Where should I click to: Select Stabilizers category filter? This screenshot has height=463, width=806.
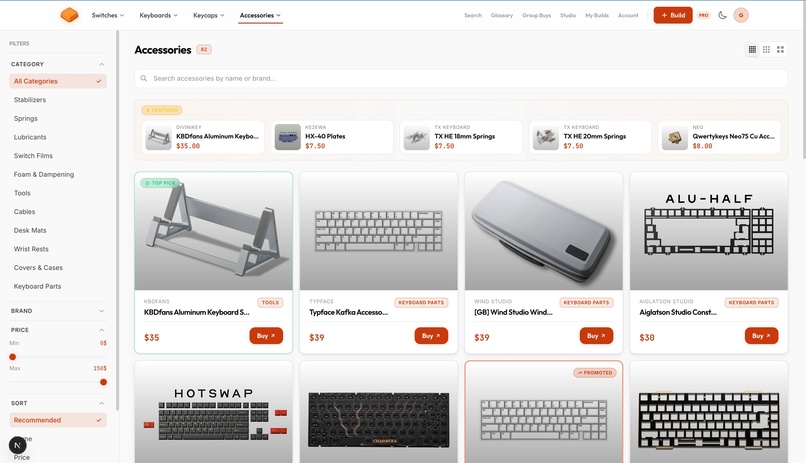[x=30, y=100]
